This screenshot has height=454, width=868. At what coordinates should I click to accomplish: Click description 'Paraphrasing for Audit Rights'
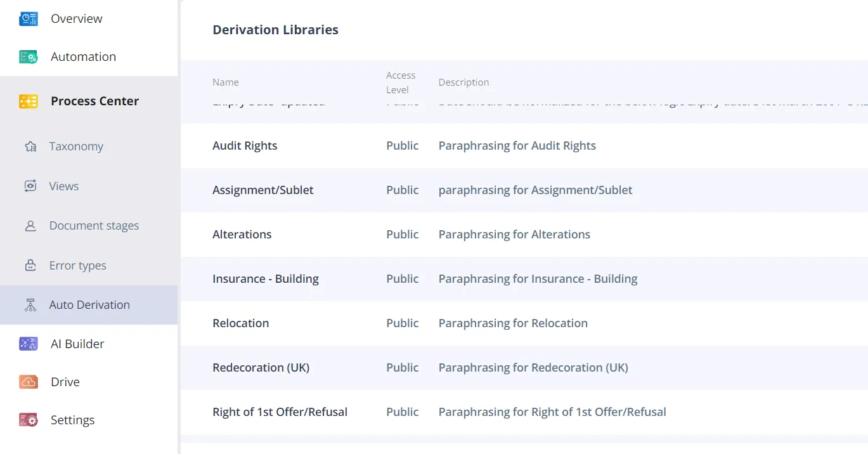click(x=517, y=146)
